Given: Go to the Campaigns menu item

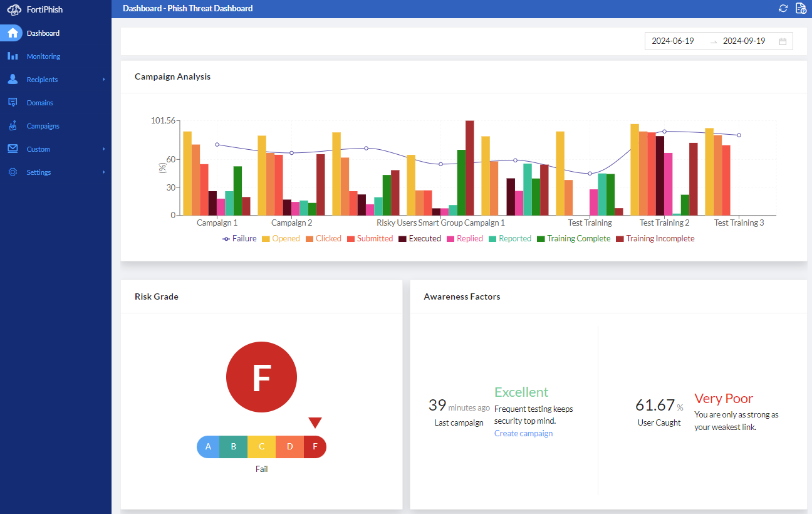Looking at the screenshot, I should click(43, 126).
